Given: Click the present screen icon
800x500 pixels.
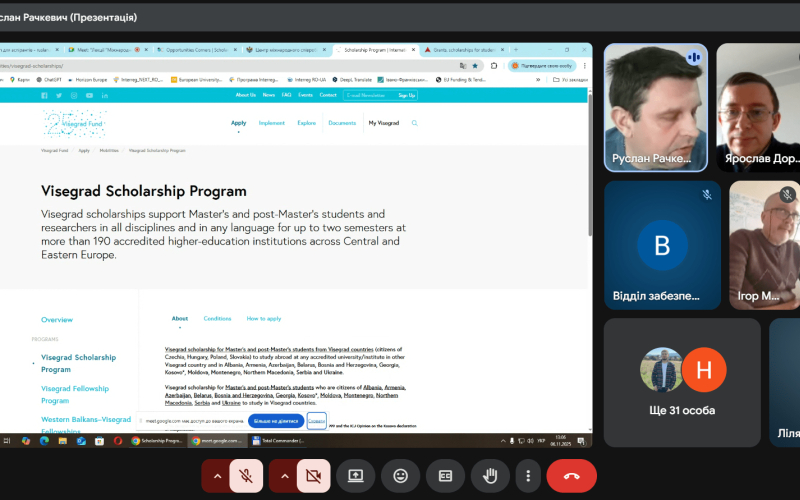Looking at the screenshot, I should coord(355,476).
